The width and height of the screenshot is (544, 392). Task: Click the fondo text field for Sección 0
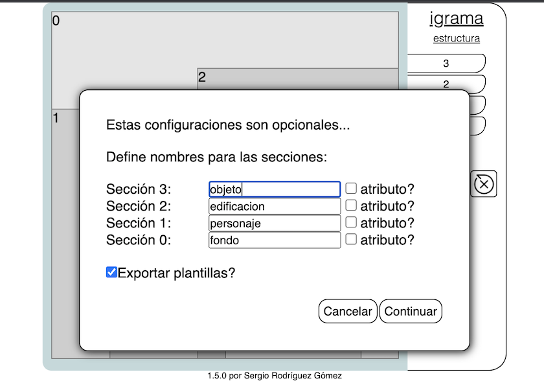(x=274, y=239)
